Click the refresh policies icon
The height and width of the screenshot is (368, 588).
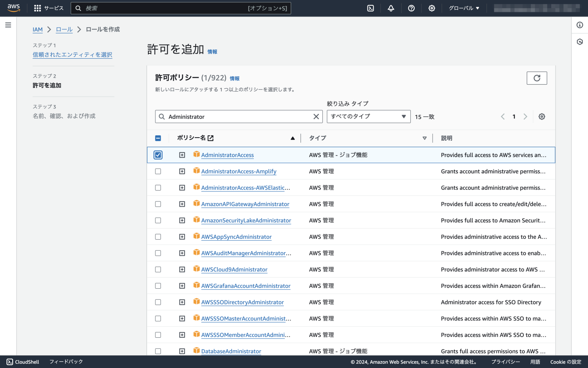(x=537, y=78)
